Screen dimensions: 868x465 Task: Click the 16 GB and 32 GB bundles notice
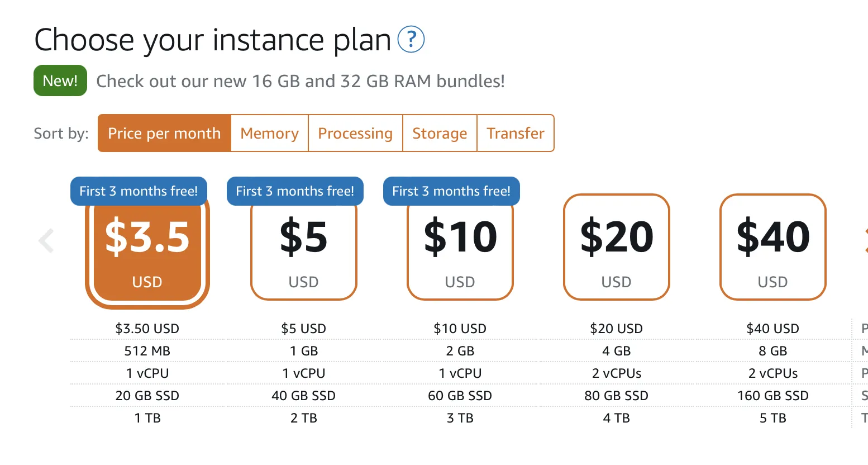301,81
